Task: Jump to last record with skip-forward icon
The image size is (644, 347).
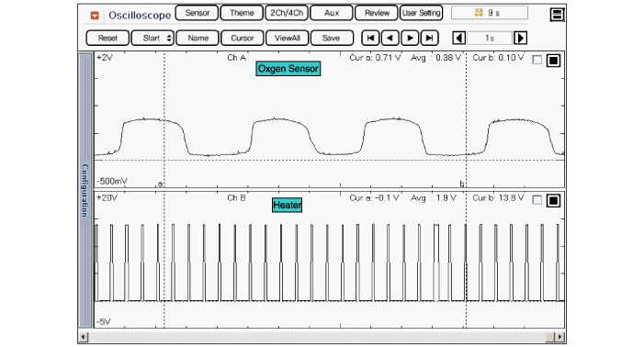Action: coord(429,39)
